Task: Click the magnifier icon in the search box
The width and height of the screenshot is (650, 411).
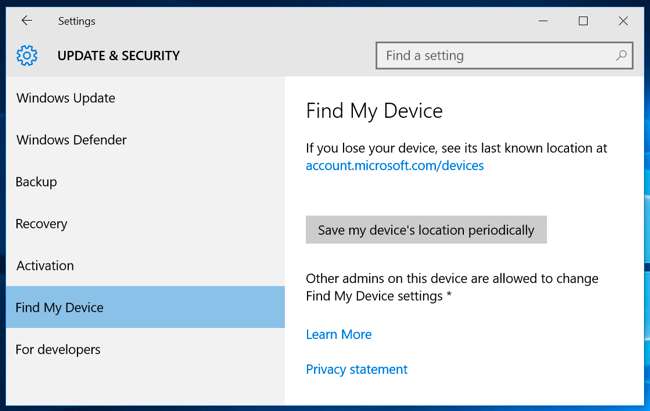Action: click(x=622, y=56)
